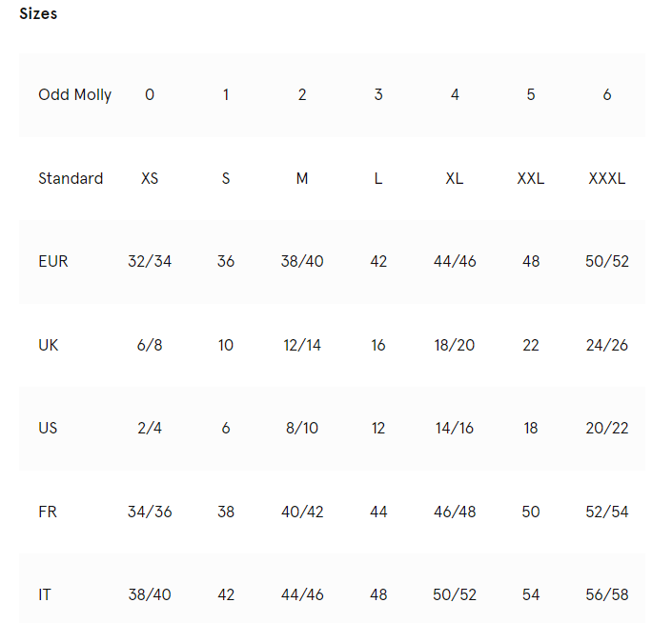
Task: Select the EUR row label
Action: [x=53, y=261]
